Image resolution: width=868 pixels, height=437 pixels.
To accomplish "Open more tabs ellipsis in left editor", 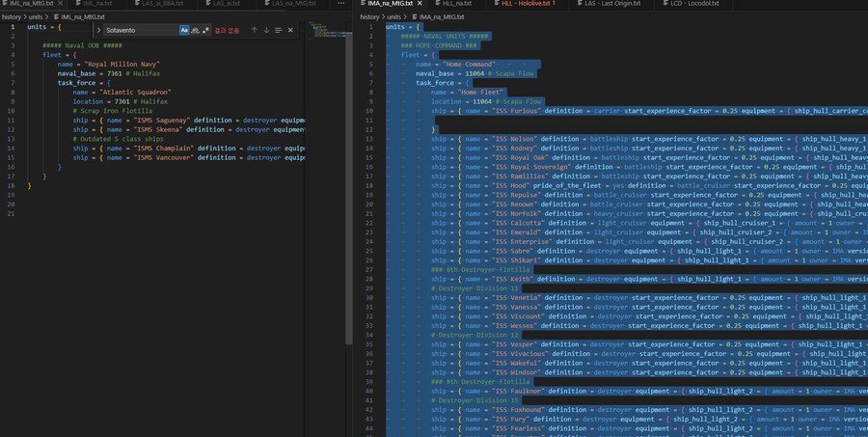I will [343, 4].
